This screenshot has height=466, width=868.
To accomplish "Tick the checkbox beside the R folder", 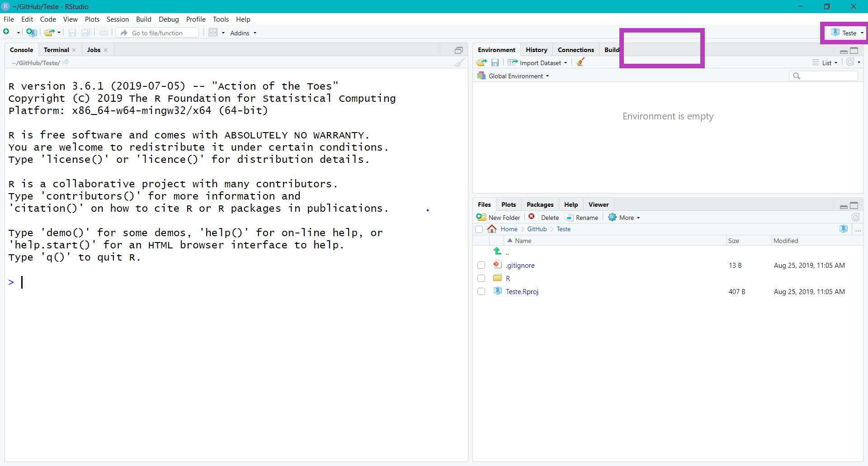I will (481, 278).
